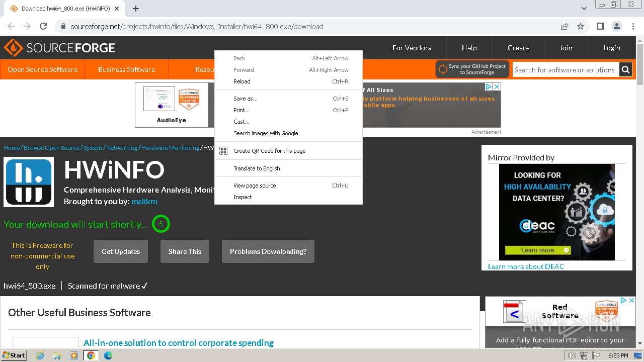
Task: Open the media player taskbar icon
Action: (74, 355)
